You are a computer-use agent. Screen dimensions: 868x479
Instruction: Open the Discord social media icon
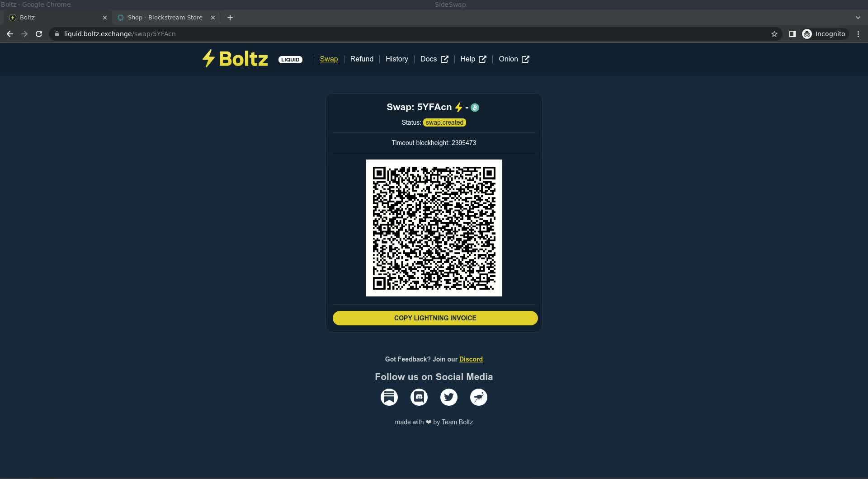(419, 397)
